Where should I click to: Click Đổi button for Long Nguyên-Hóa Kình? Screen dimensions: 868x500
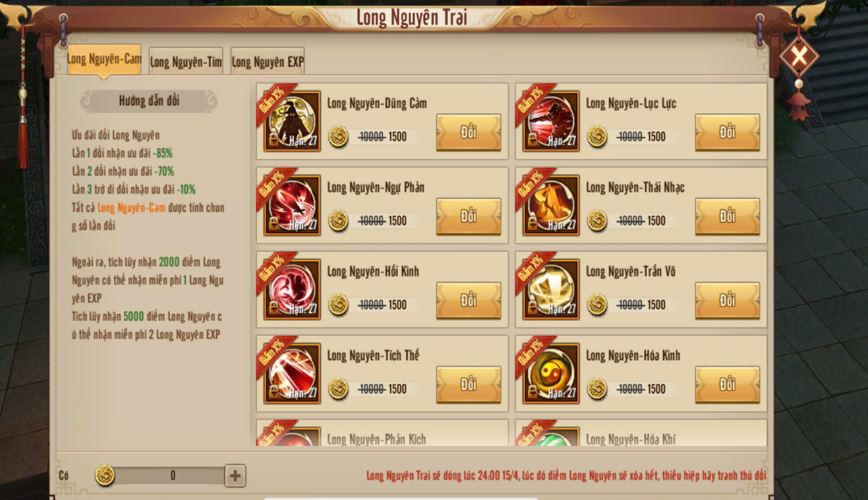coord(727,385)
